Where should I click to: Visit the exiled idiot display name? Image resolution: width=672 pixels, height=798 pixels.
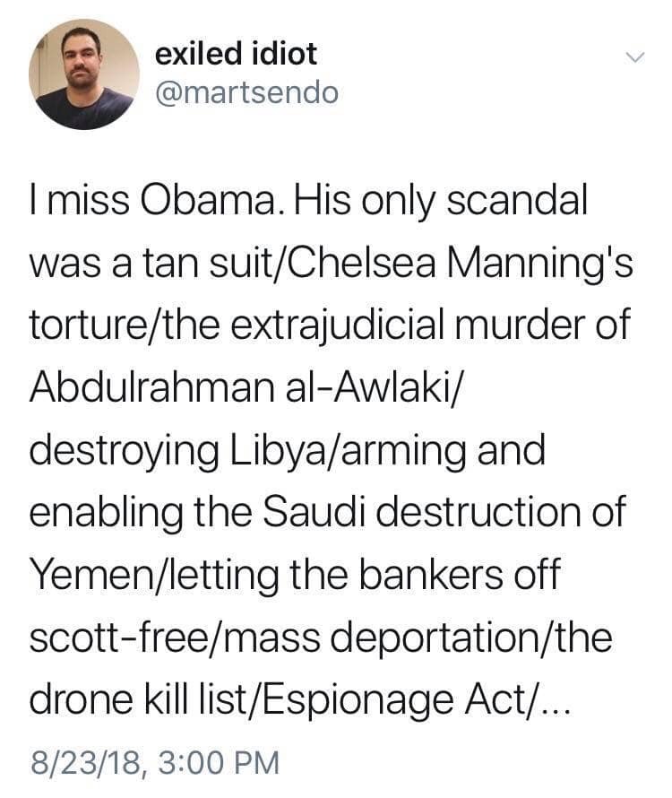pos(236,54)
